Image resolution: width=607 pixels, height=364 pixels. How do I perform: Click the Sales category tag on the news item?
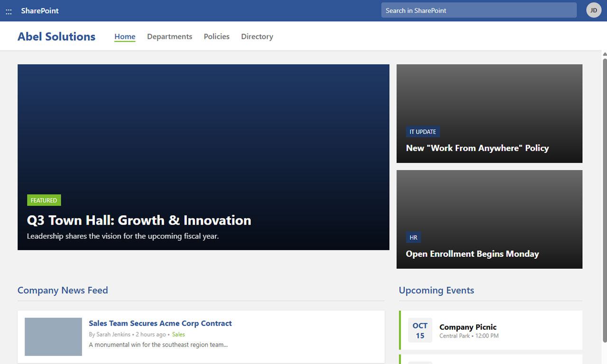point(178,334)
